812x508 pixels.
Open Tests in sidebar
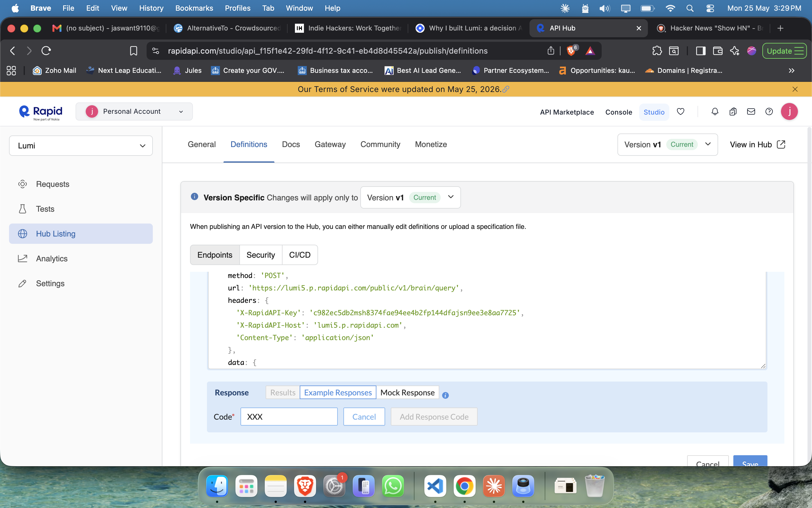pyautogui.click(x=81, y=209)
